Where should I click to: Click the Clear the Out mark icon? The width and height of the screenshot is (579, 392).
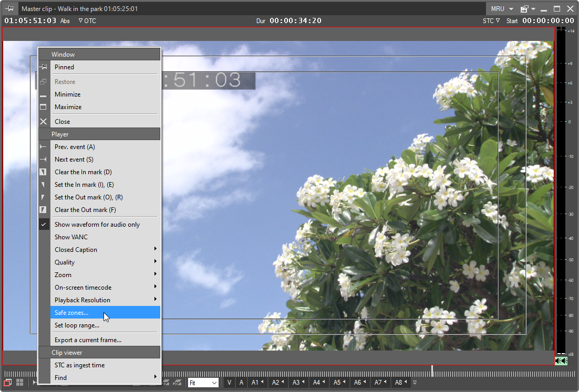tap(44, 210)
